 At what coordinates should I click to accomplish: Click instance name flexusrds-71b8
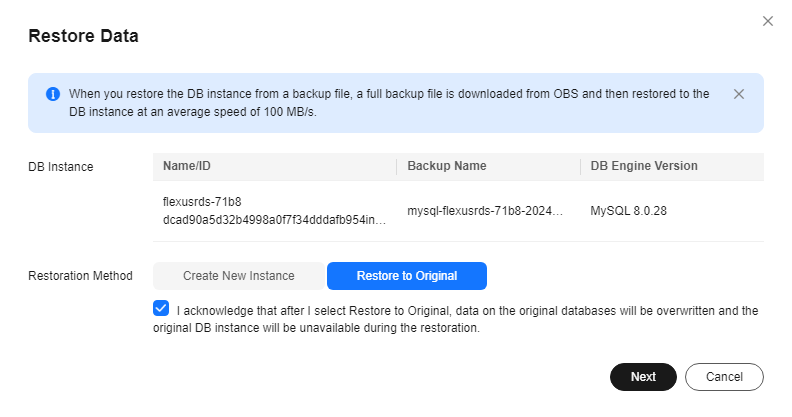201,202
